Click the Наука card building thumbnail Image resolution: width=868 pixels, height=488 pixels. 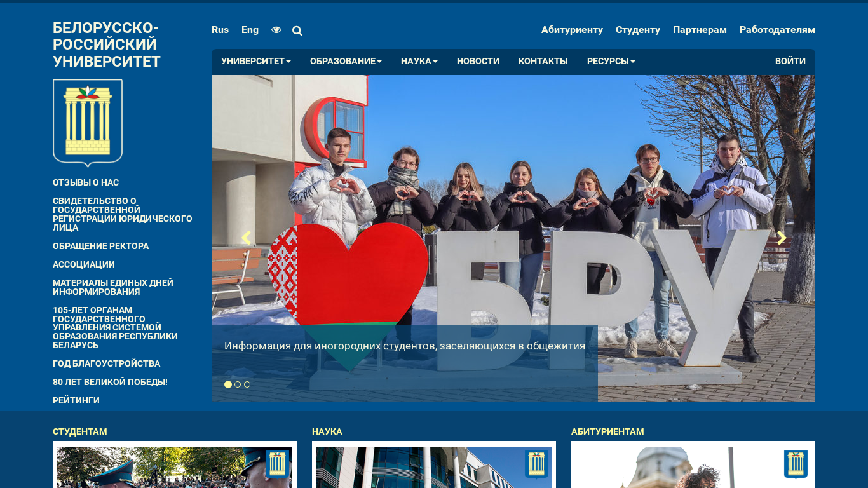[434, 467]
